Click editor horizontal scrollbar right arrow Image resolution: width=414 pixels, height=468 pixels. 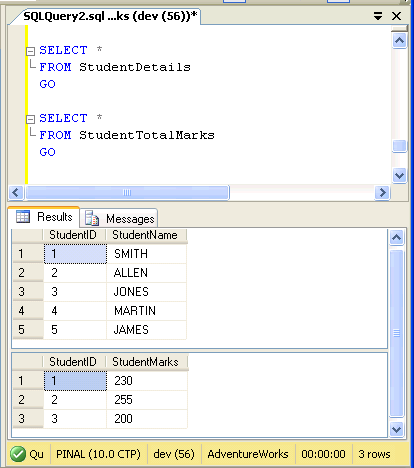click(382, 193)
